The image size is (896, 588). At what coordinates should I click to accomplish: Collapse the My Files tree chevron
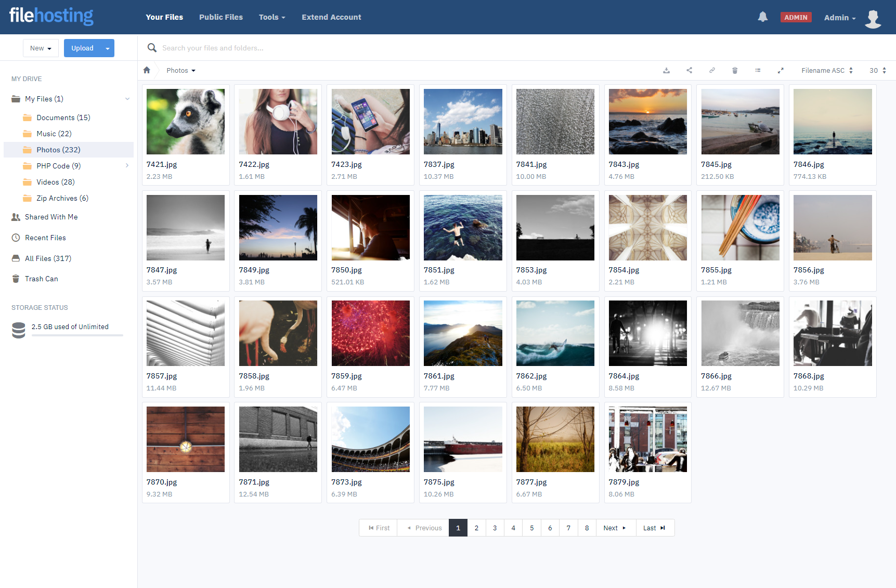(127, 99)
